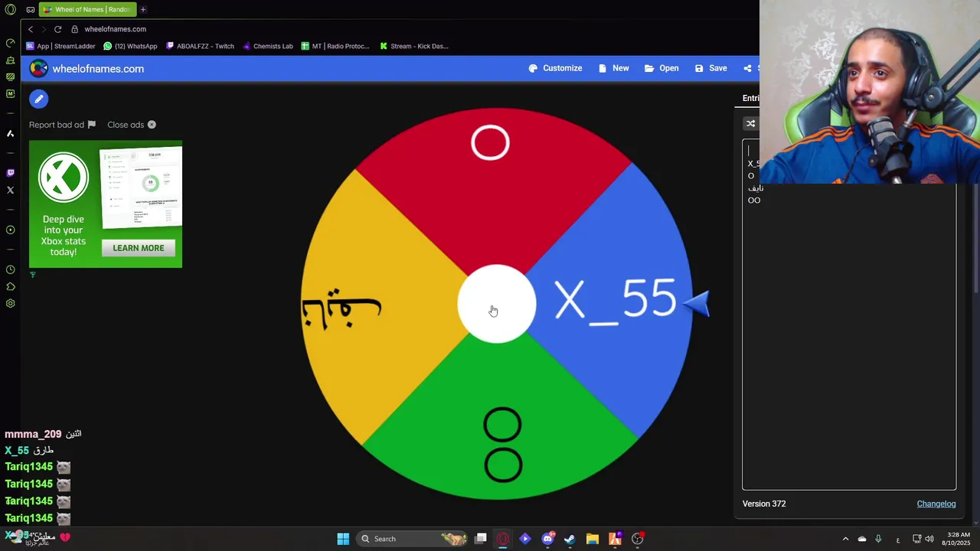The image size is (980, 551).
Task: Open ABOALFZZ - Twitch bookmark
Action: [200, 46]
